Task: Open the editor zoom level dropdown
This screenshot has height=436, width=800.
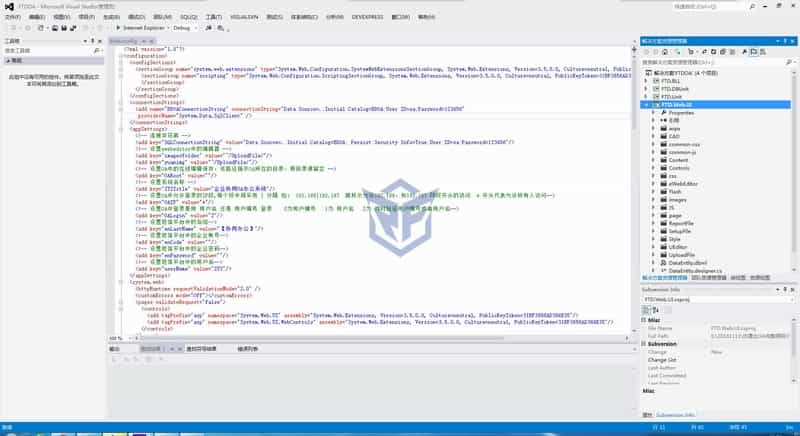Action: pos(129,338)
